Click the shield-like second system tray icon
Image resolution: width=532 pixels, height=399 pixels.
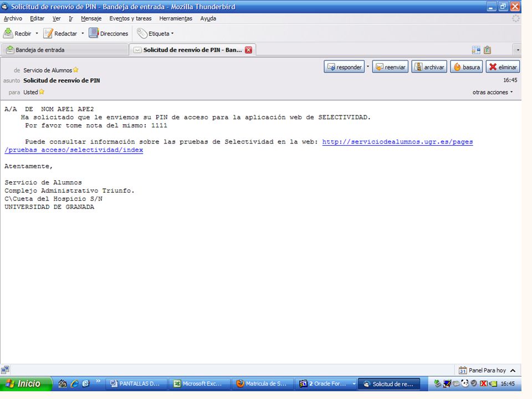pyautogui.click(x=447, y=383)
